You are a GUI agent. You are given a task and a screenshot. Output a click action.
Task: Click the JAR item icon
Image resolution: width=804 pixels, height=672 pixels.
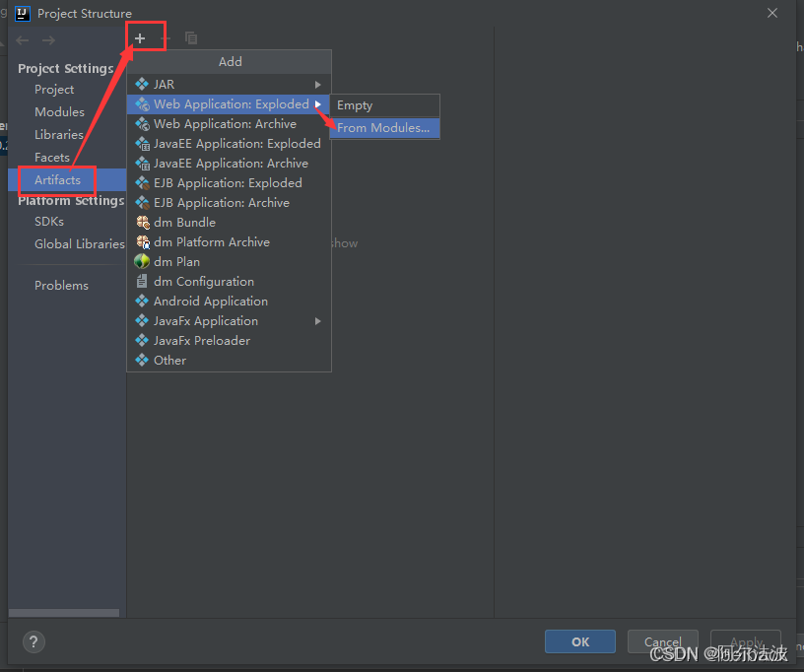click(x=142, y=84)
